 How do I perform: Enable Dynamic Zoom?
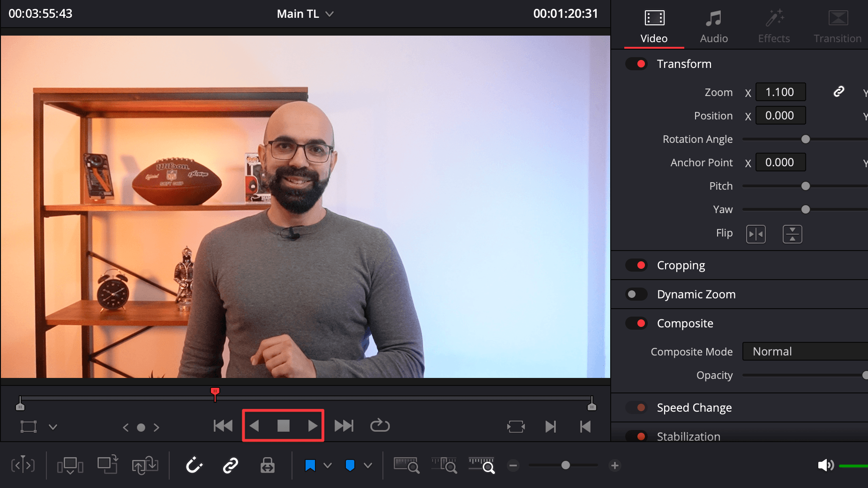coord(636,294)
